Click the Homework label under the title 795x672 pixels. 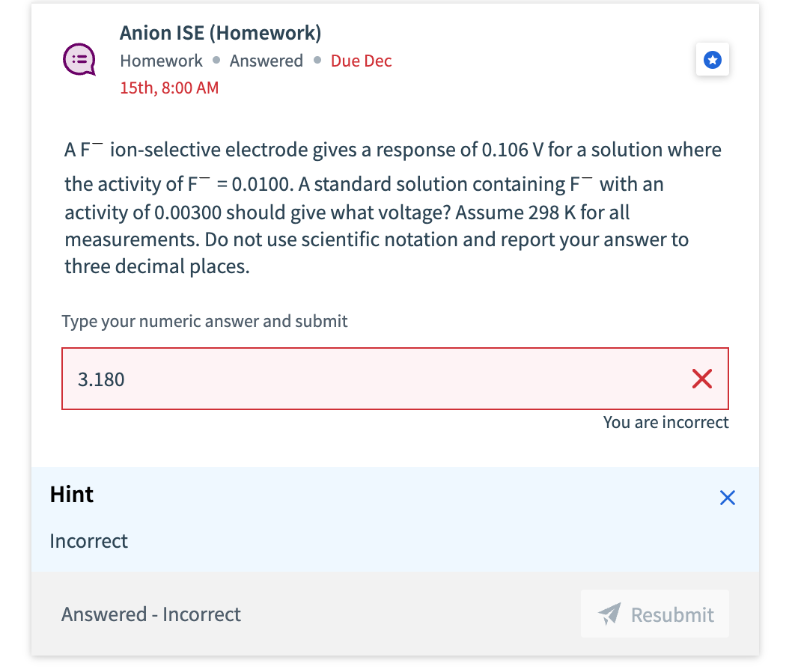(x=161, y=61)
